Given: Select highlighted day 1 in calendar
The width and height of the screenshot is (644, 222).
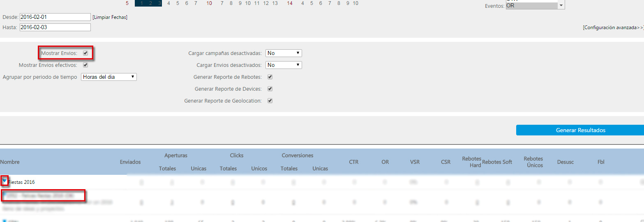Looking at the screenshot, I should pyautogui.click(x=142, y=3).
